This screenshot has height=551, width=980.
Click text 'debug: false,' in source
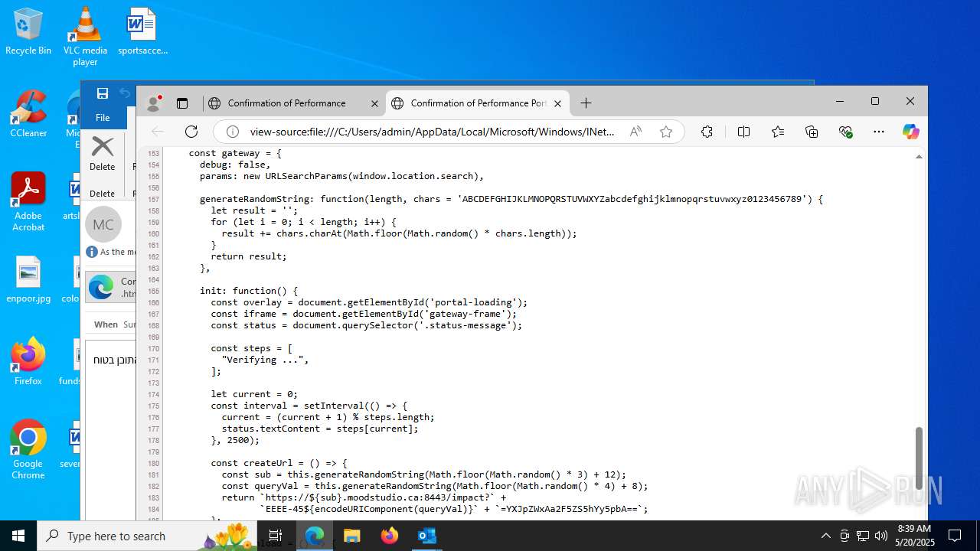[x=235, y=165]
